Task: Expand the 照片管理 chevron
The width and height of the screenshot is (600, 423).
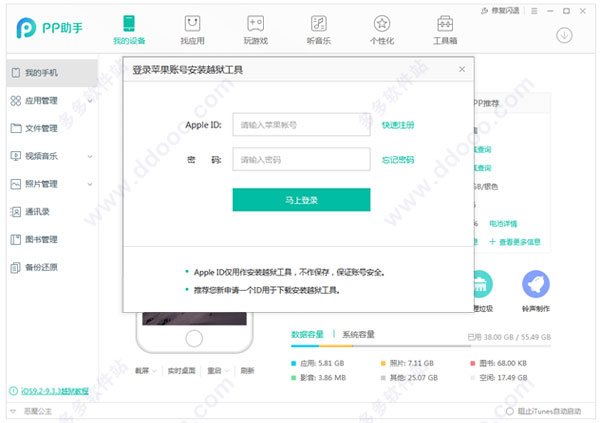Action: (90, 184)
